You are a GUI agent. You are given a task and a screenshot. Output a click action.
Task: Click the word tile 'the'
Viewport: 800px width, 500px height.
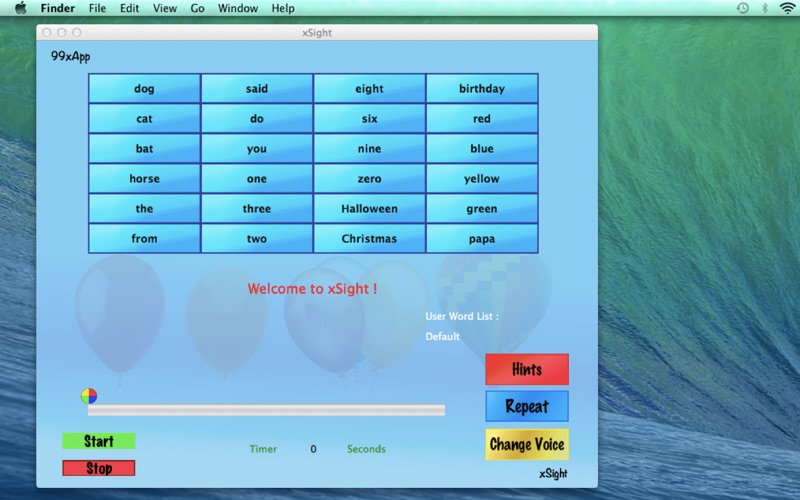tap(144, 208)
